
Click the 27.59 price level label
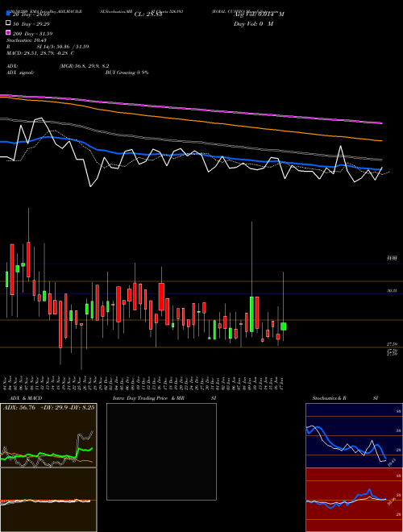tap(392, 344)
